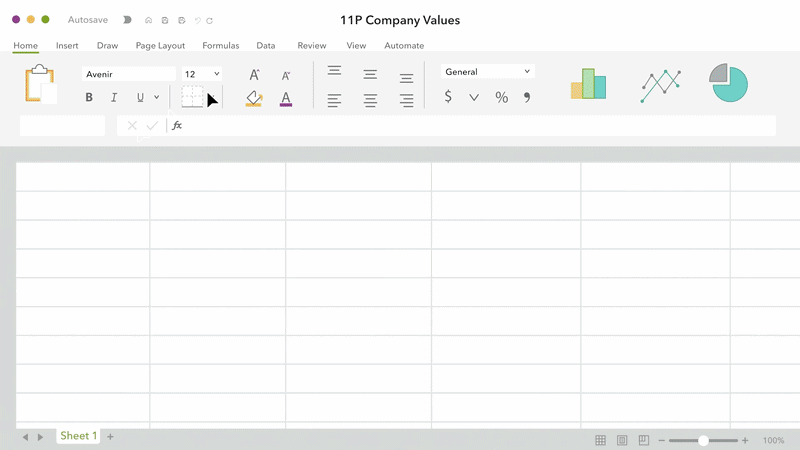Image resolution: width=800 pixels, height=450 pixels.
Task: Redo the last action
Action: 209,20
